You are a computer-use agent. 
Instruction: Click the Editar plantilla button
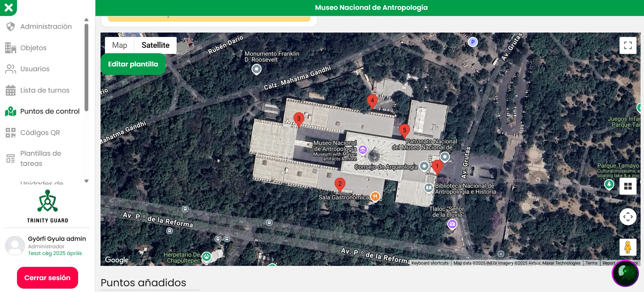133,64
